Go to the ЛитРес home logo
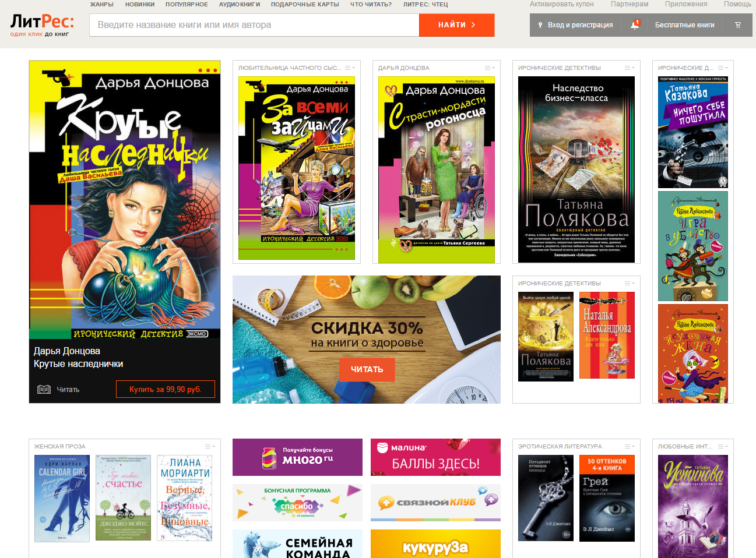The height and width of the screenshot is (558, 756). [42, 25]
